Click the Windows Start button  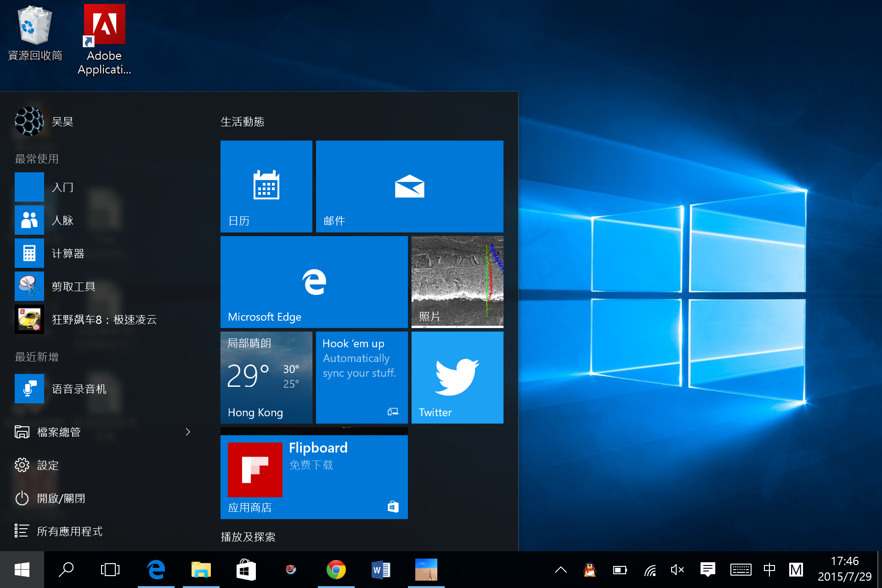(22, 570)
